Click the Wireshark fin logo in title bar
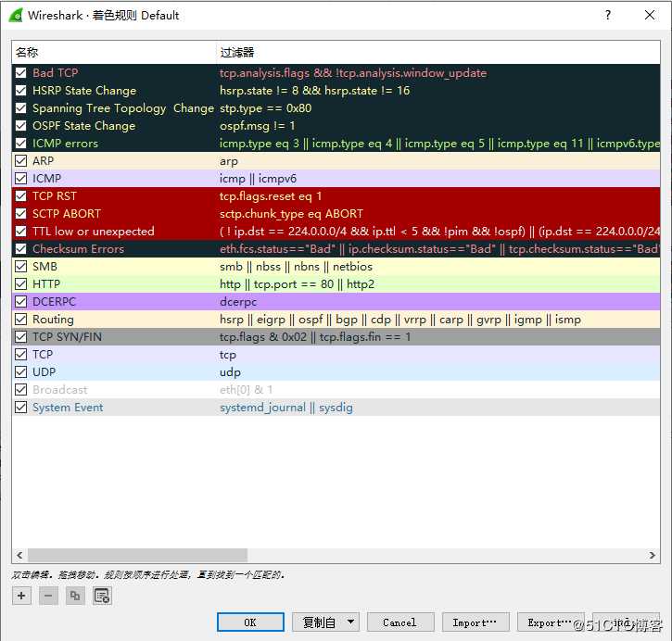The image size is (672, 641). [x=16, y=16]
